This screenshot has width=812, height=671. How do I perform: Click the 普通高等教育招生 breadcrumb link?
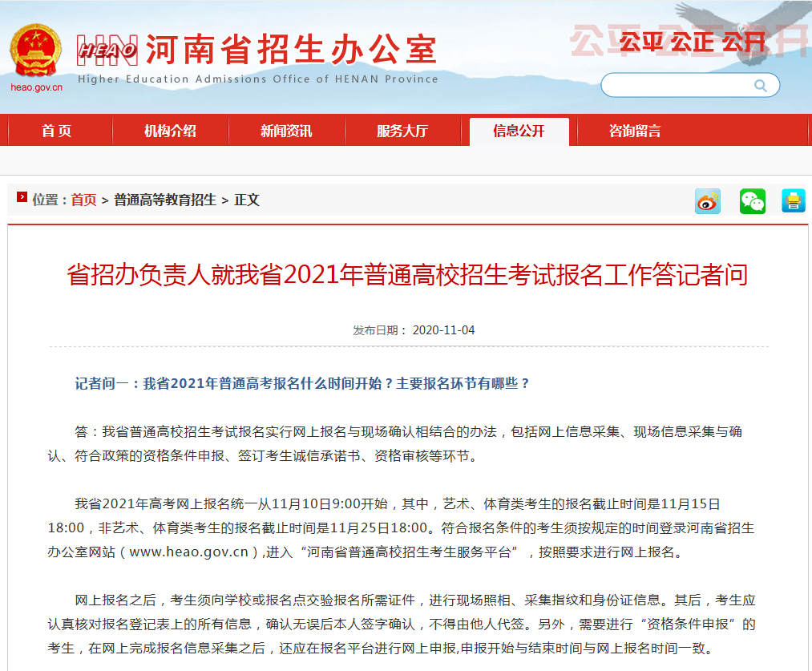164,200
